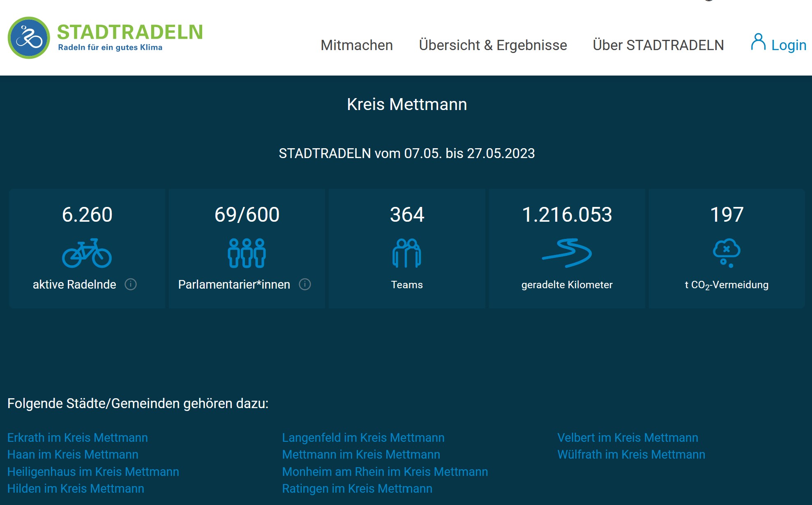Viewport: 812px width, 505px height.
Task: Open Haan im Kreis Mettmann link
Action: coord(73,454)
